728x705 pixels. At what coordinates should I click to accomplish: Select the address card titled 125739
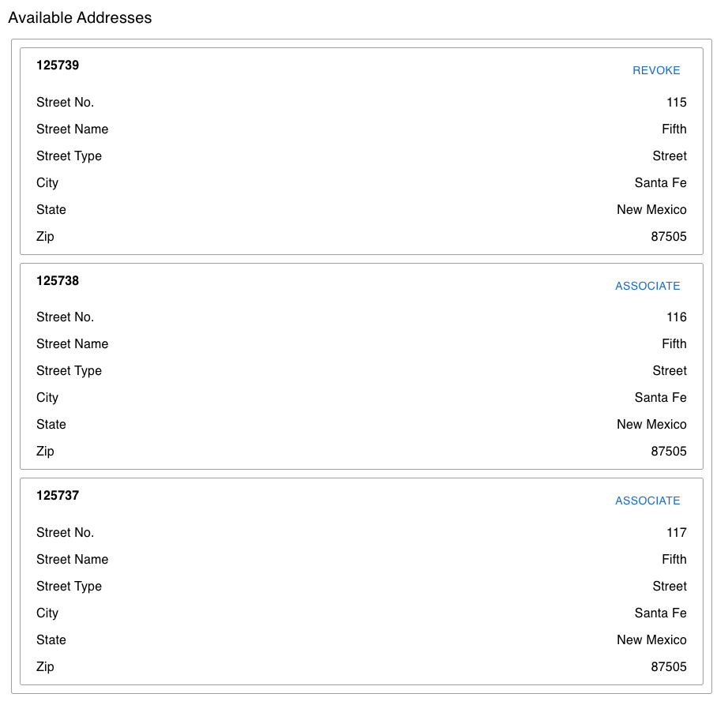(x=58, y=66)
